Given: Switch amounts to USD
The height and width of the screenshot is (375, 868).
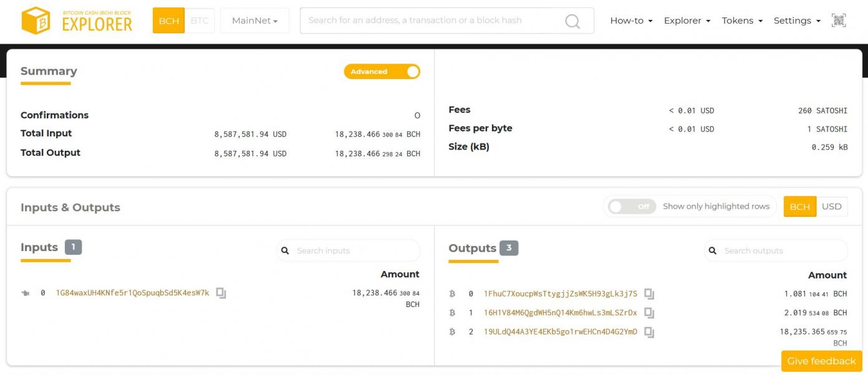Looking at the screenshot, I should (831, 207).
